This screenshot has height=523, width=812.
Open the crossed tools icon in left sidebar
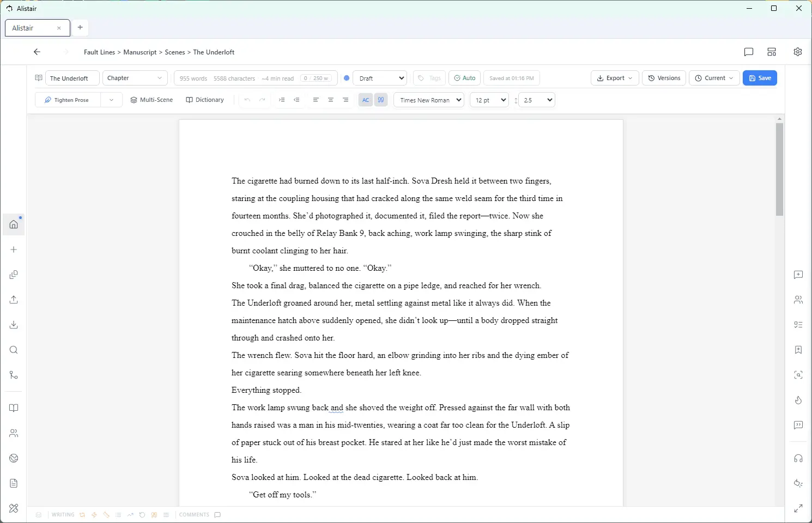(14, 508)
